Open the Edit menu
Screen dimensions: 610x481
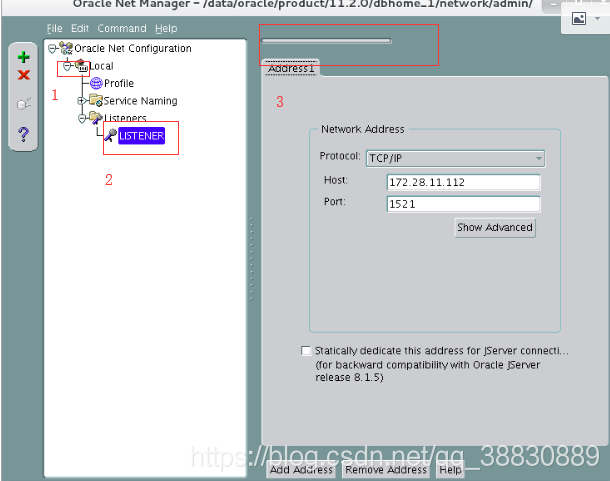pos(80,28)
